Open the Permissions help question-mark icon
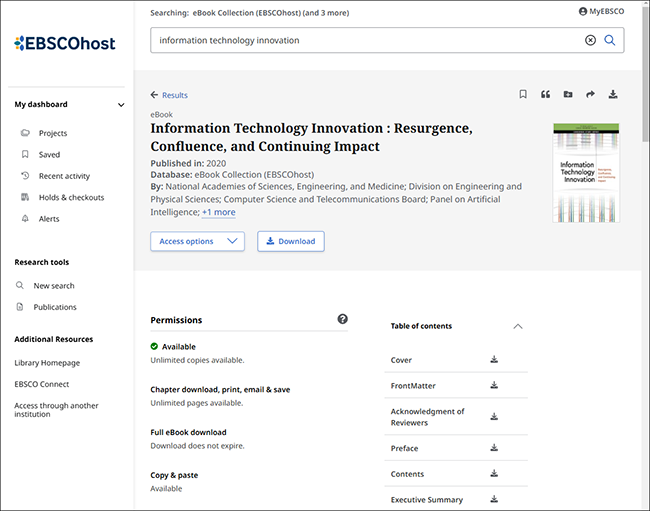 pos(342,319)
